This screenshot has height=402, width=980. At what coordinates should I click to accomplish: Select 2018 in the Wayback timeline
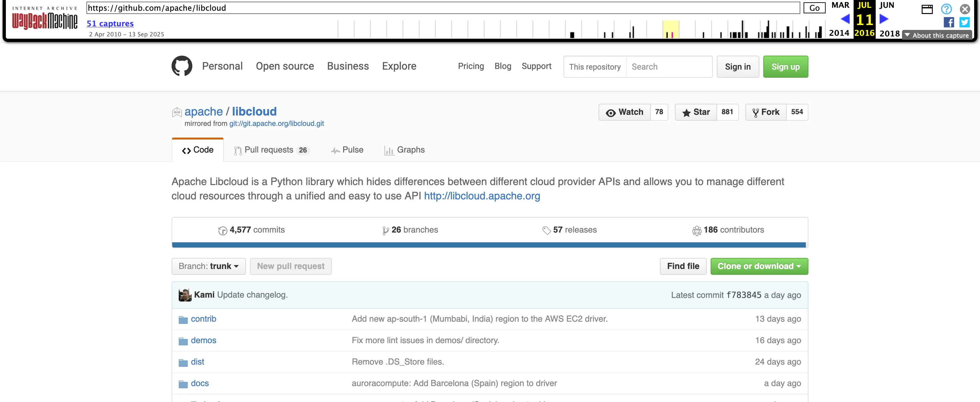pos(889,33)
